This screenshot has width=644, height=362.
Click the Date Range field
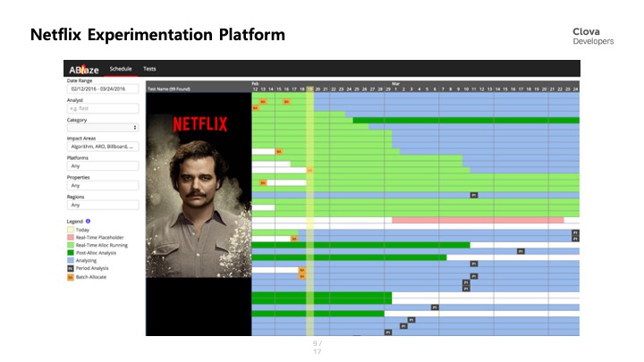click(x=102, y=89)
